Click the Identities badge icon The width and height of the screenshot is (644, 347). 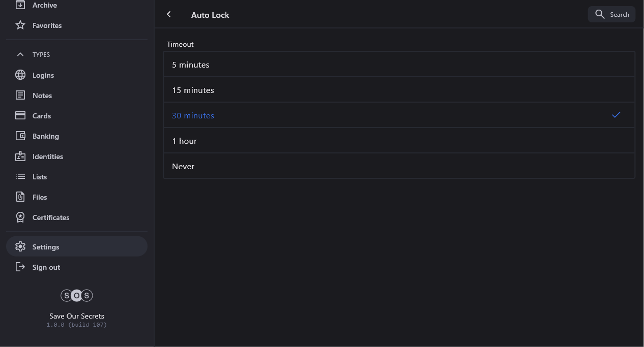tap(20, 156)
